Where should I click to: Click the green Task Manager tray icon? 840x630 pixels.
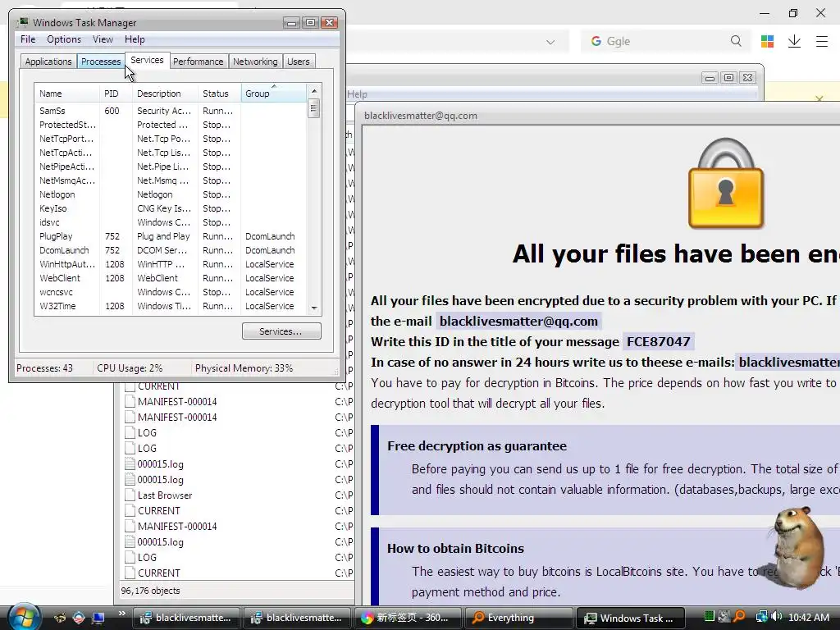point(709,617)
